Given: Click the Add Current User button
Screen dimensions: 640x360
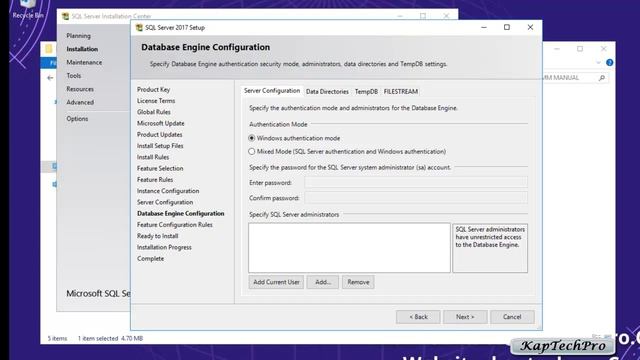Looking at the screenshot, I should click(x=276, y=282).
